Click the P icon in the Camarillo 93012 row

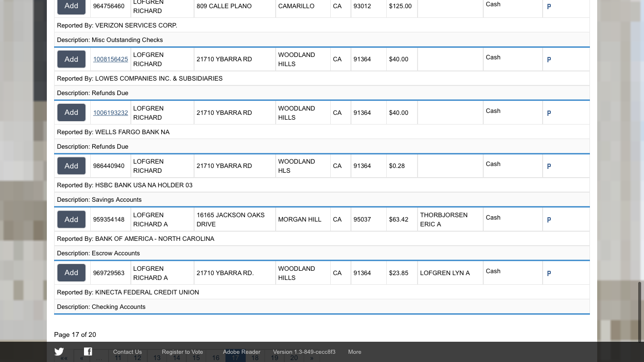[x=549, y=7]
